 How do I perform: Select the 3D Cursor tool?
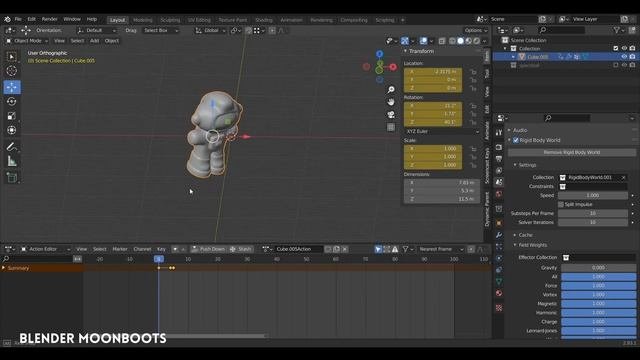coord(12,71)
